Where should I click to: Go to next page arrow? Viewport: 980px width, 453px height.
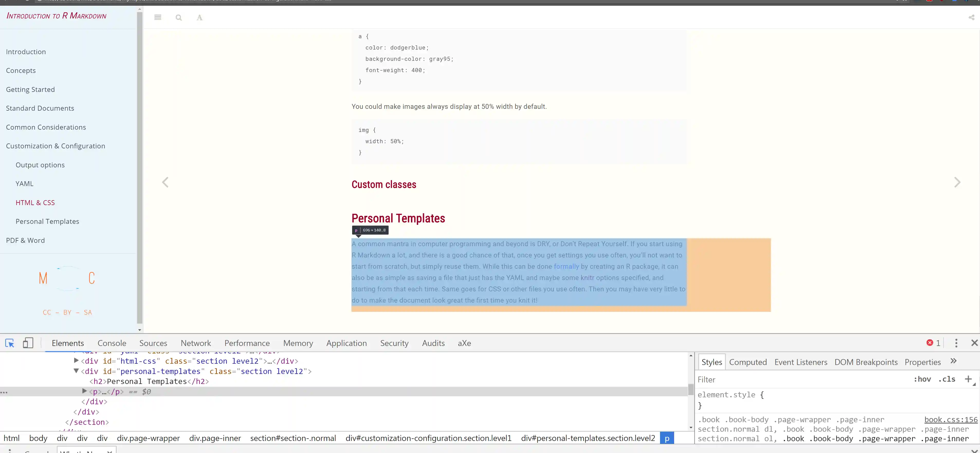957,182
